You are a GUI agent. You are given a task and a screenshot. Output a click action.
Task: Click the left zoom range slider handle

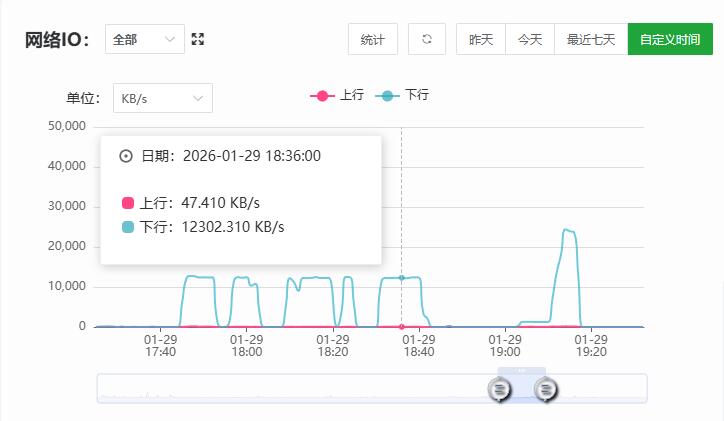tap(499, 390)
